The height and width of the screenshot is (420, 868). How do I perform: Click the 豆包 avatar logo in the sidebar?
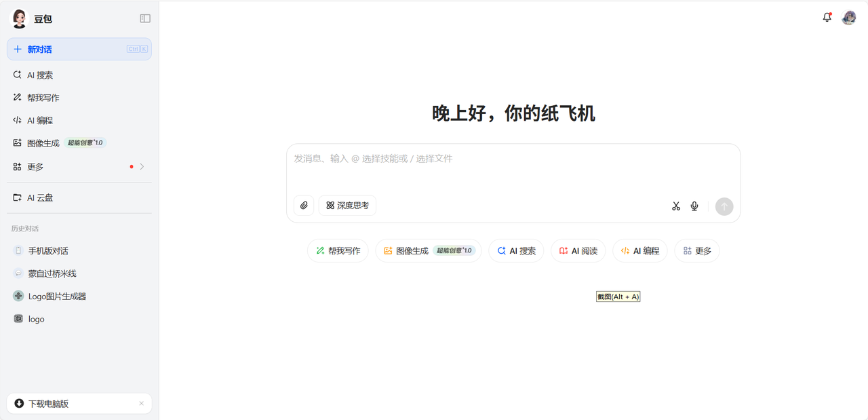tap(19, 19)
